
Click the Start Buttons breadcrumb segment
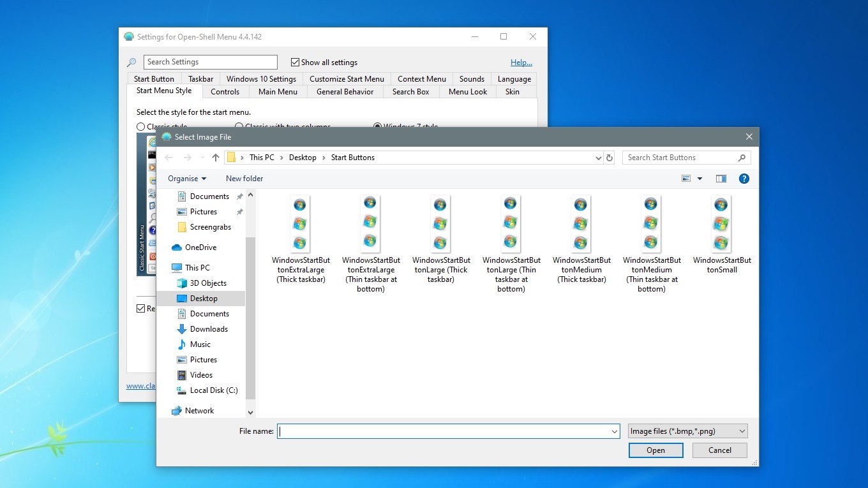click(353, 158)
